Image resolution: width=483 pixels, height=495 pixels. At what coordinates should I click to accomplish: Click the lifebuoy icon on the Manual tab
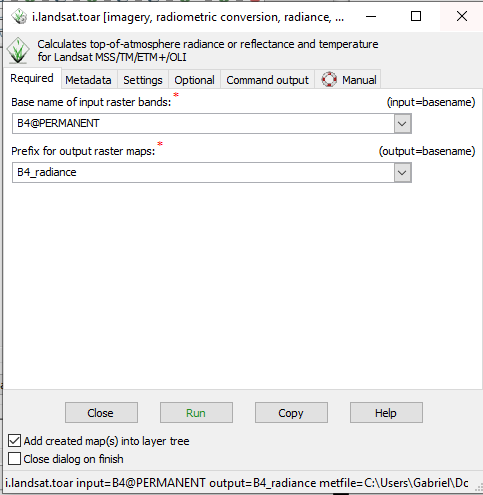(329, 80)
